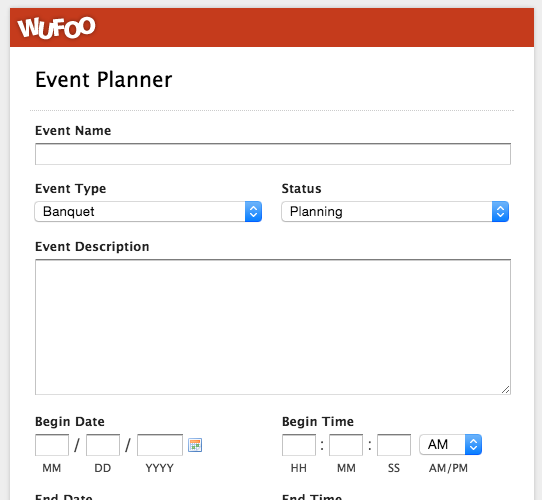This screenshot has width=542, height=500.
Task: Click the Event Description label
Action: pos(92,247)
